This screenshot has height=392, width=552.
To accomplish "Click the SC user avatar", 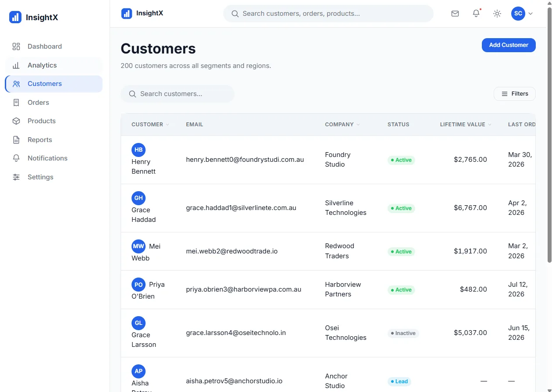I will tap(518, 14).
